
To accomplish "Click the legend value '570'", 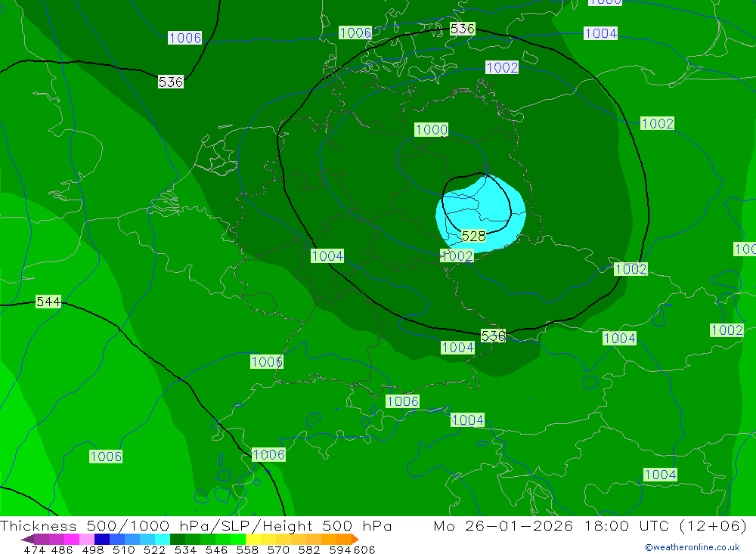I will pos(277,549).
